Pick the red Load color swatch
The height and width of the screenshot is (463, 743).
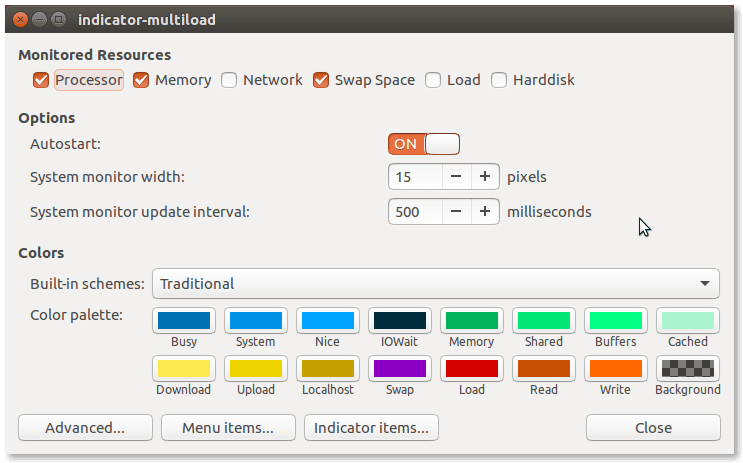tap(472, 369)
